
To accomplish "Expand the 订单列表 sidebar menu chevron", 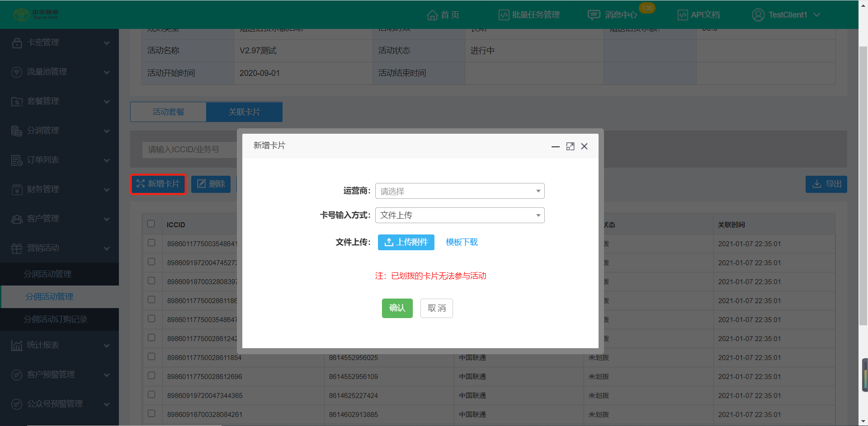I will click(x=107, y=161).
